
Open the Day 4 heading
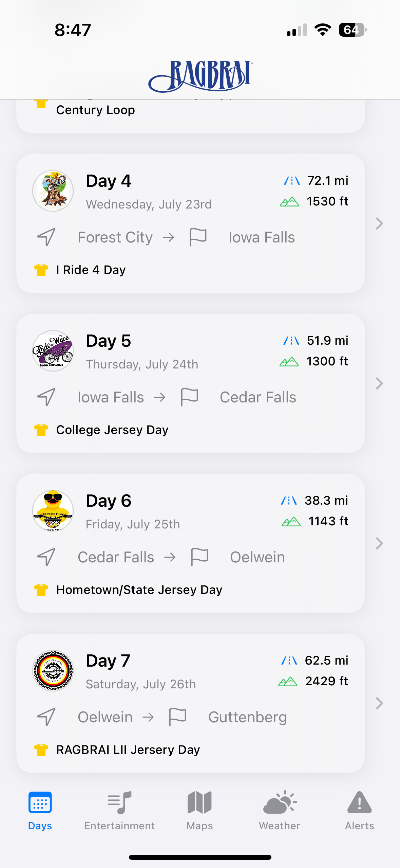[x=109, y=181]
